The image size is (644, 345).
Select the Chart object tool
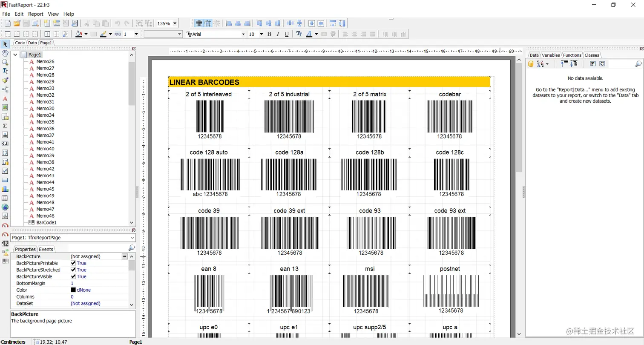coord(5,189)
